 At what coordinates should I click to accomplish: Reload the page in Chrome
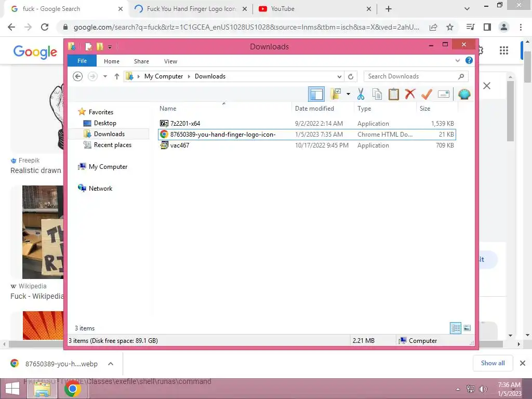[x=45, y=27]
